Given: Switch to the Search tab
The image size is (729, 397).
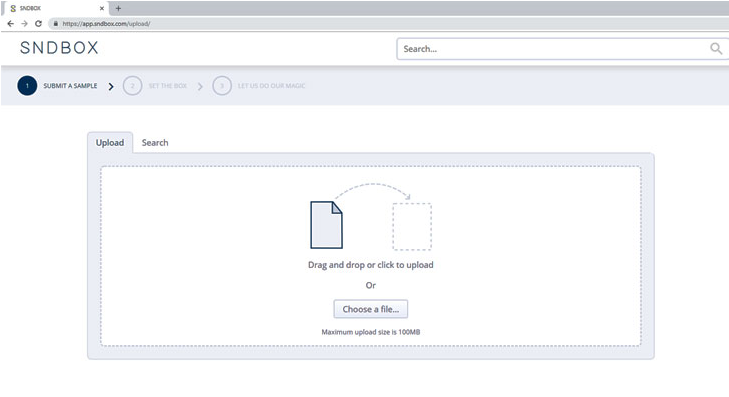Looking at the screenshot, I should click(155, 143).
